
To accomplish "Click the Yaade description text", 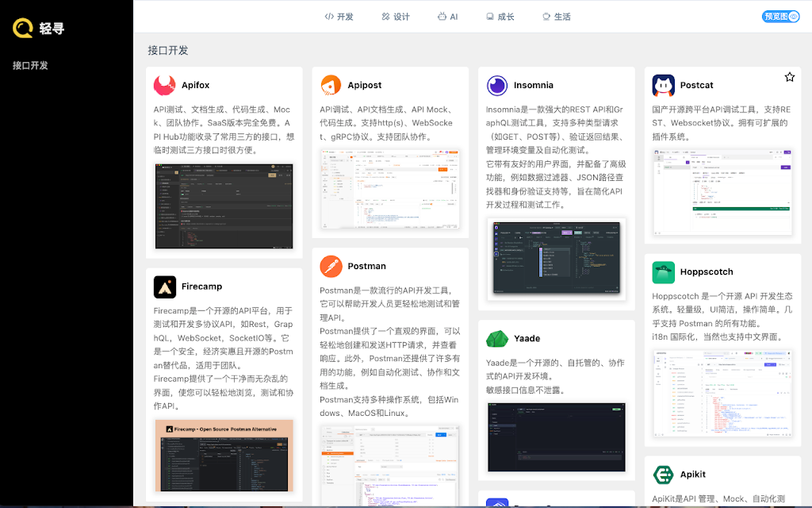I will pyautogui.click(x=555, y=376).
